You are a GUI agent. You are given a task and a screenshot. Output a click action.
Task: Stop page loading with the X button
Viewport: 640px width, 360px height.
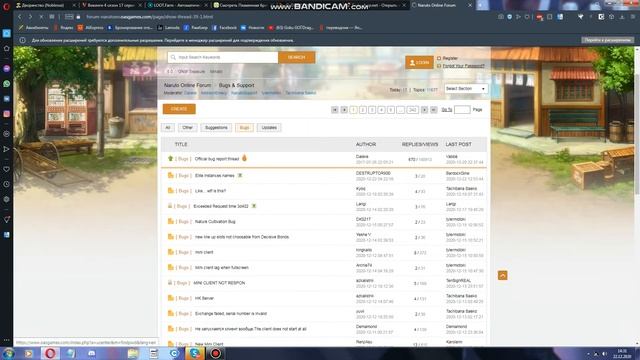(x=41, y=17)
